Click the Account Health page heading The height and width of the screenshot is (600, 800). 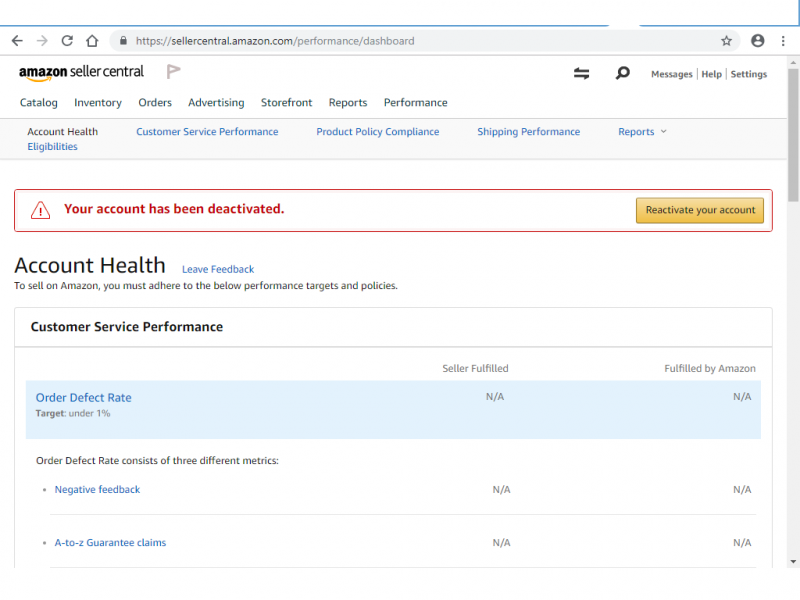click(x=90, y=265)
